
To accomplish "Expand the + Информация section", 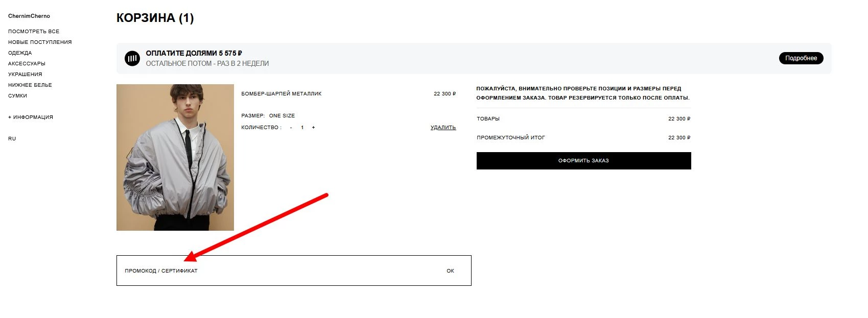I will coord(31,117).
